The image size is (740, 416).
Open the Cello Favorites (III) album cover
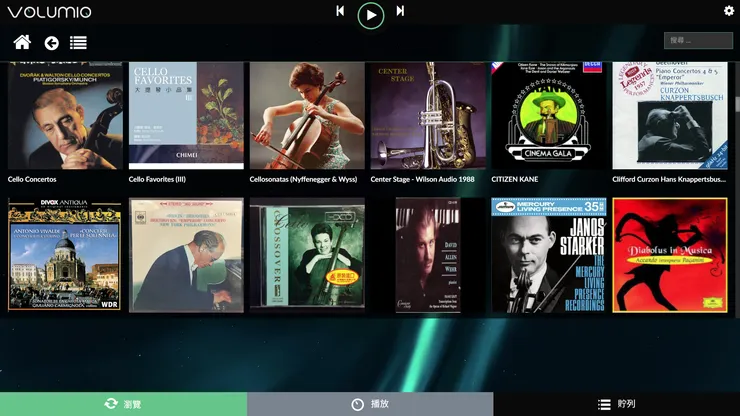click(x=186, y=116)
